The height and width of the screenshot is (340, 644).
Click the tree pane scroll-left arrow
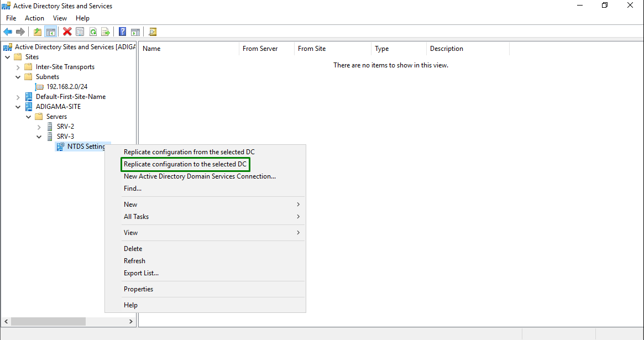coord(6,322)
